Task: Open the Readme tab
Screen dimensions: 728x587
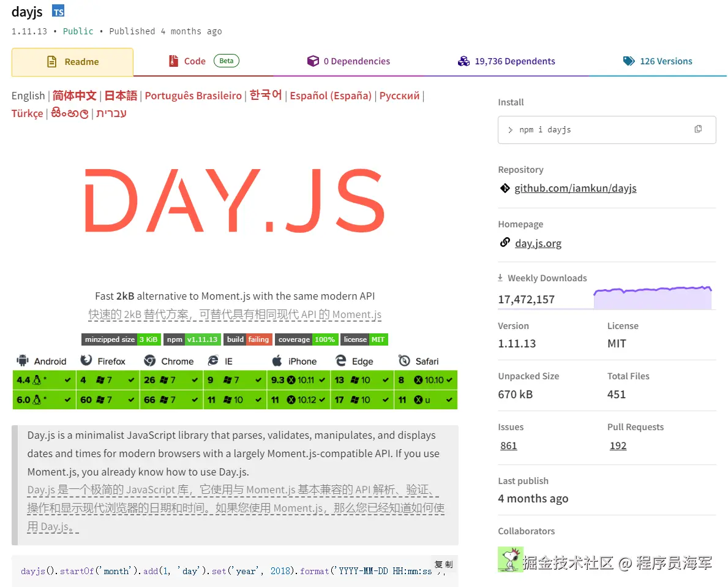Action: [x=72, y=62]
